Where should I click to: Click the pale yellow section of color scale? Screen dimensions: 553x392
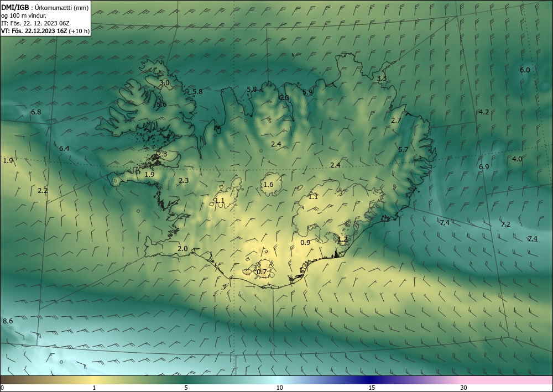tap(94, 380)
